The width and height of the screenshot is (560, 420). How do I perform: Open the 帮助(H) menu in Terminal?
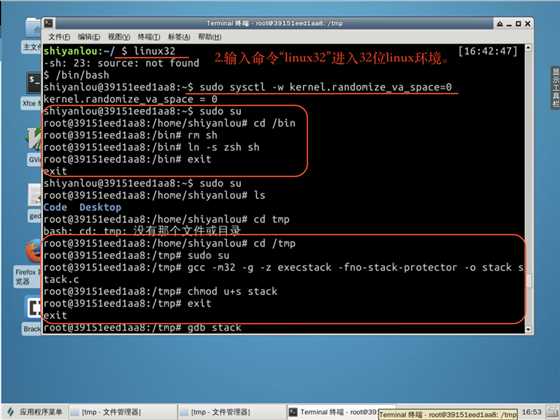pos(210,36)
